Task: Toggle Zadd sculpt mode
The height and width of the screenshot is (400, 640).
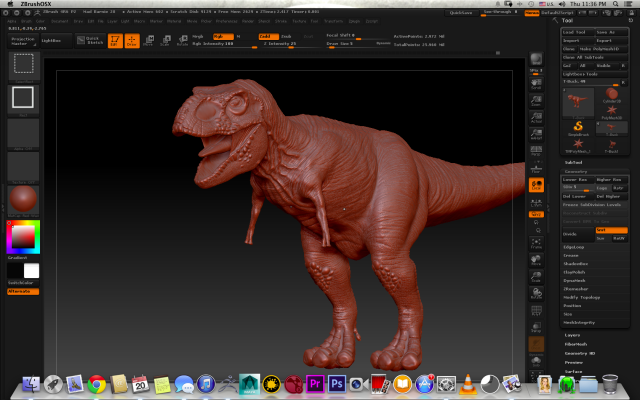Action: point(267,35)
